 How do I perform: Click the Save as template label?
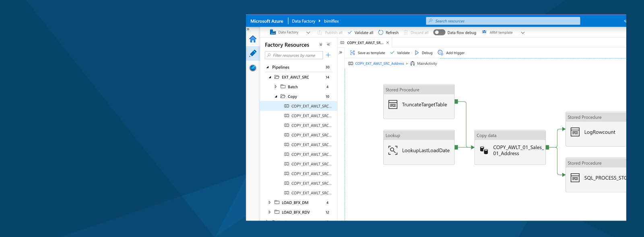point(371,53)
